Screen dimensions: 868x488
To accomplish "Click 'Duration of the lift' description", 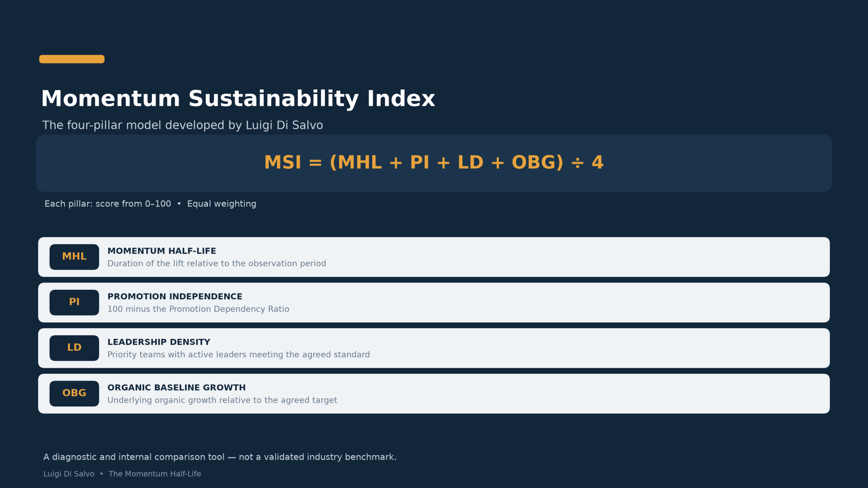I will point(217,263).
